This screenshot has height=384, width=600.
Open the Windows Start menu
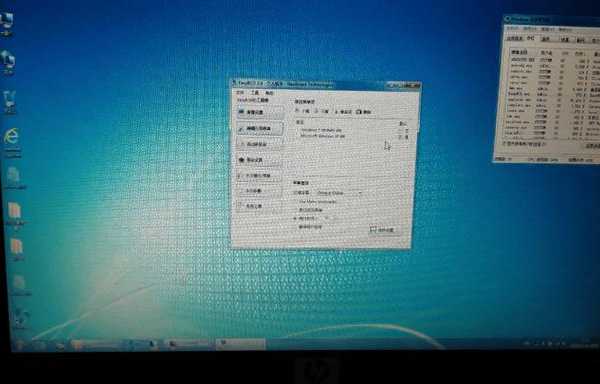[x=20, y=345]
